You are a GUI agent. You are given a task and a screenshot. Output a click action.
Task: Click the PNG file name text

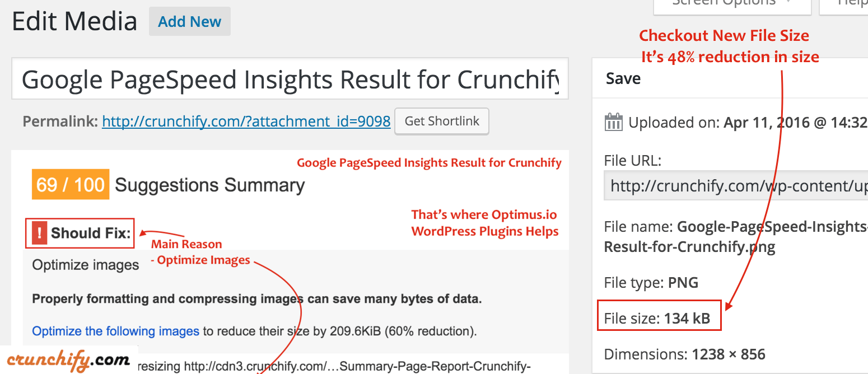click(x=736, y=236)
